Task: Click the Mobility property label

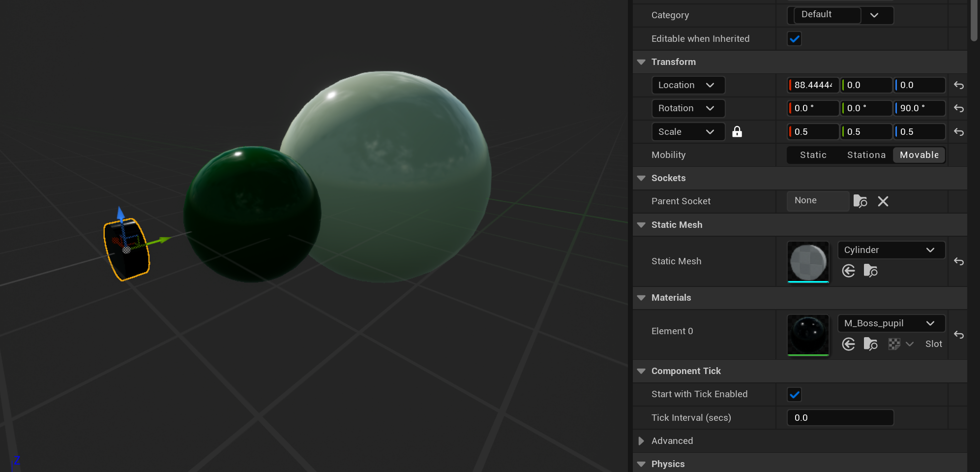Action: tap(668, 155)
